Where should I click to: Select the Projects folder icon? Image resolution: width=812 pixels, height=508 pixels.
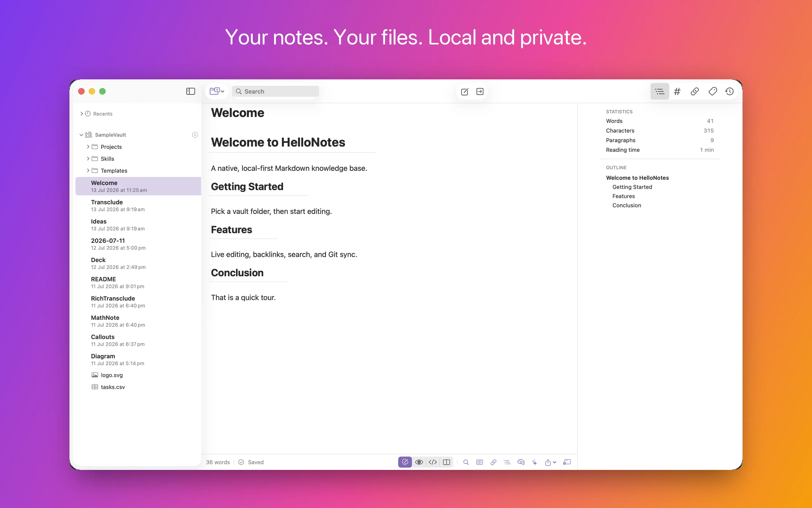click(95, 147)
